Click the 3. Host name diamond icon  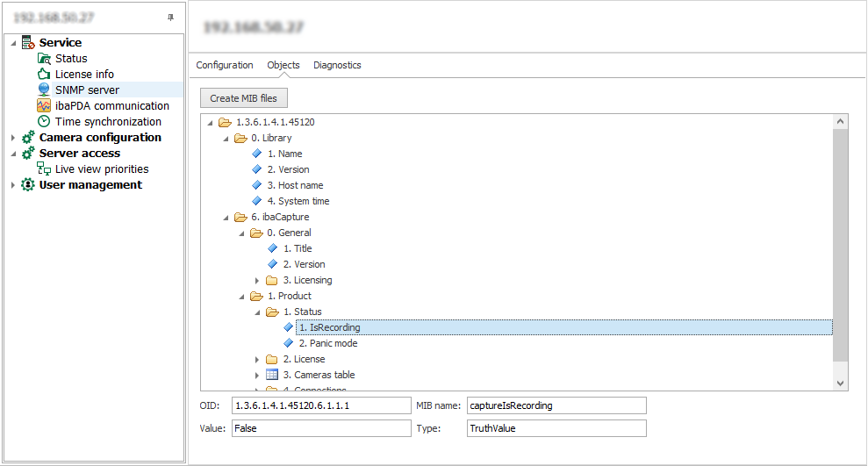(x=257, y=185)
